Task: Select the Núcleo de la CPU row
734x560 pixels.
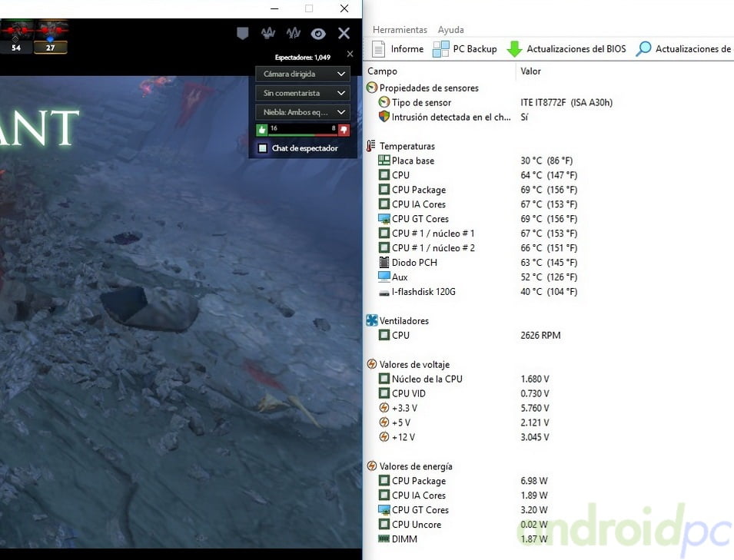Action: pos(464,379)
